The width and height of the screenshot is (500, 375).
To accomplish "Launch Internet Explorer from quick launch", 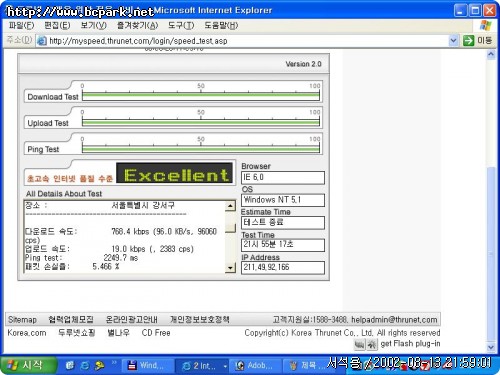I will [x=85, y=366].
